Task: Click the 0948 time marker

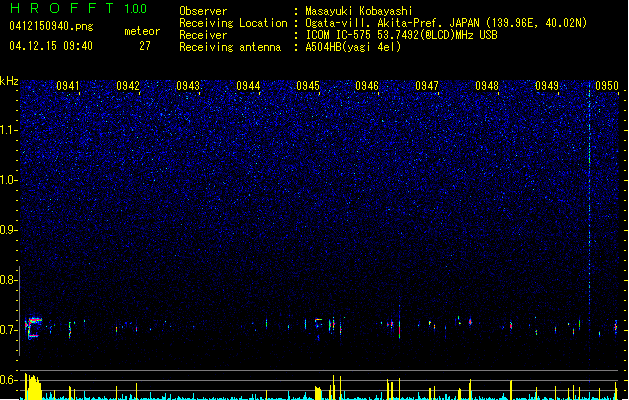Action: pyautogui.click(x=487, y=86)
